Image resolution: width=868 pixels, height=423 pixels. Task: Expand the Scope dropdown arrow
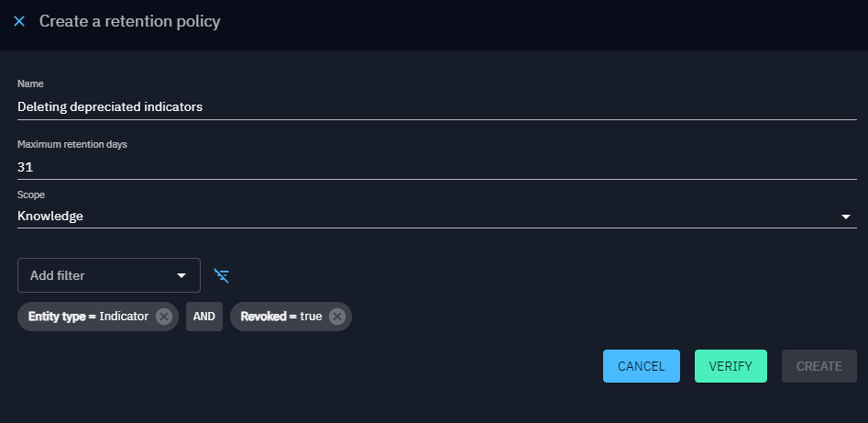[845, 217]
